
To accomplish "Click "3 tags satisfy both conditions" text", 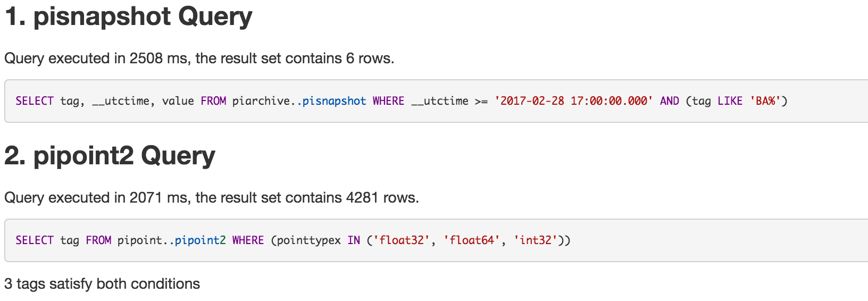I will tap(102, 284).
